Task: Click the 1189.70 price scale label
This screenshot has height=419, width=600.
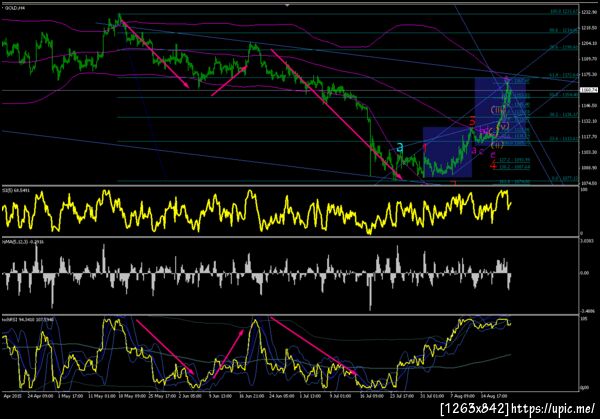Action: coord(589,59)
